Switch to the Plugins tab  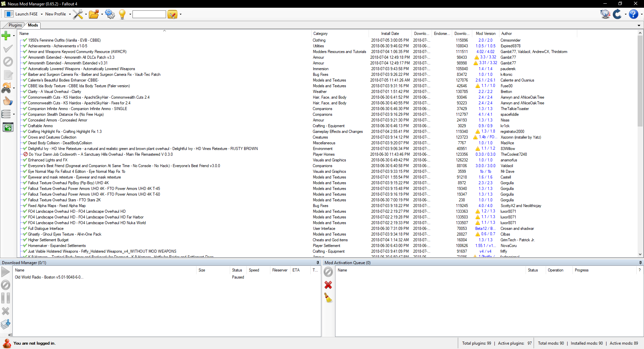tap(15, 25)
